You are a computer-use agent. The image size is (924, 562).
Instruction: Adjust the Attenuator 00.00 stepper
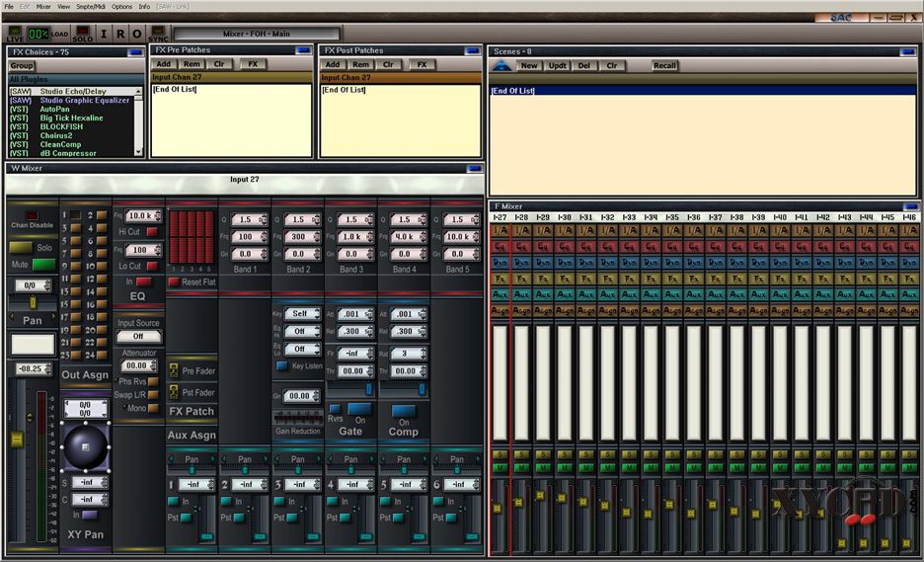pos(139,365)
